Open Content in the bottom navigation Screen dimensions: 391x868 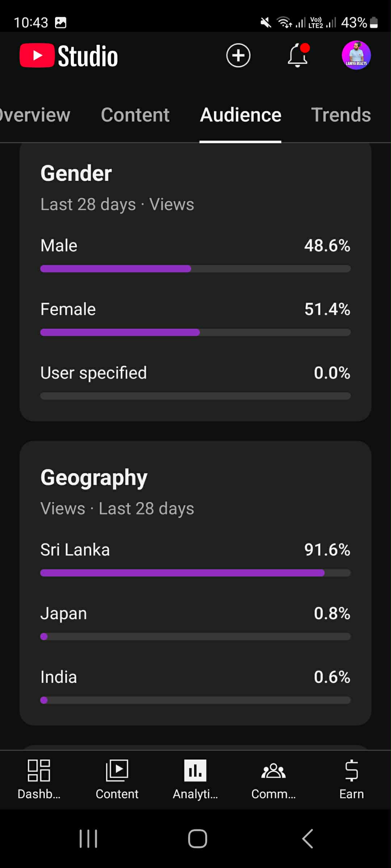117,779
